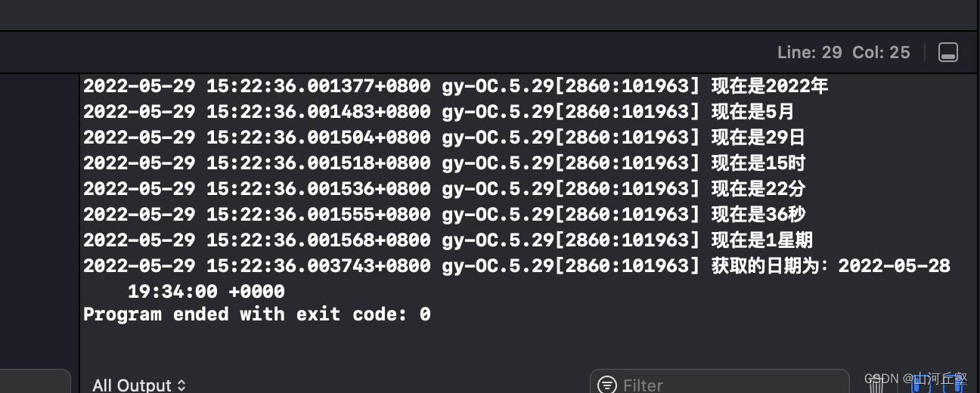The height and width of the screenshot is (393, 980).
Task: Click the Line: 29 Col: 25 indicator
Action: click(843, 52)
